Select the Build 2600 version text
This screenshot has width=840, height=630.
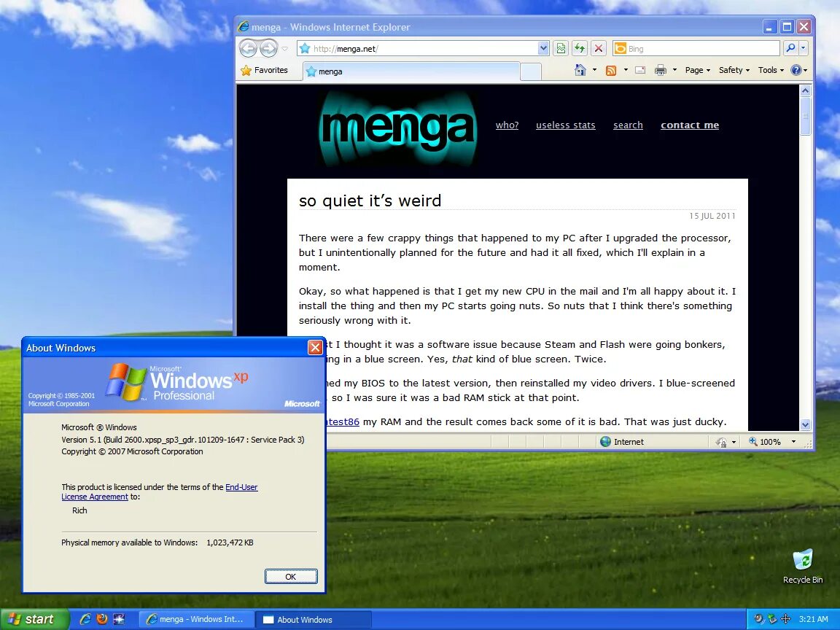[x=183, y=440]
